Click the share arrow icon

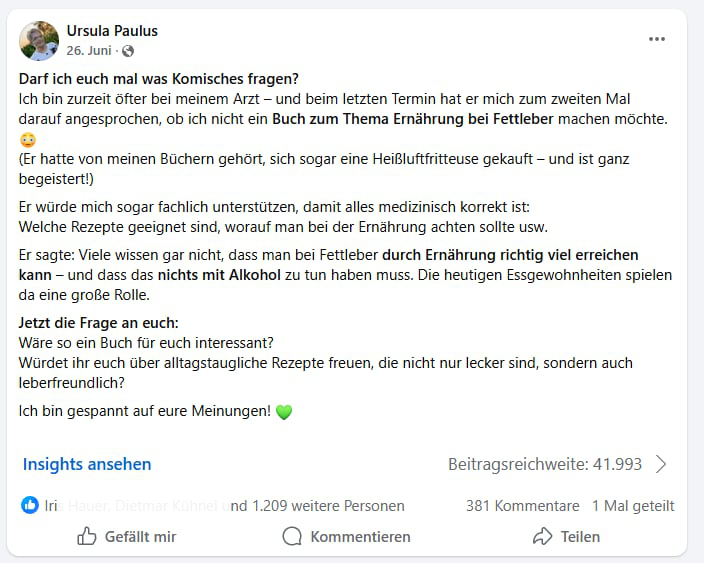(x=542, y=537)
